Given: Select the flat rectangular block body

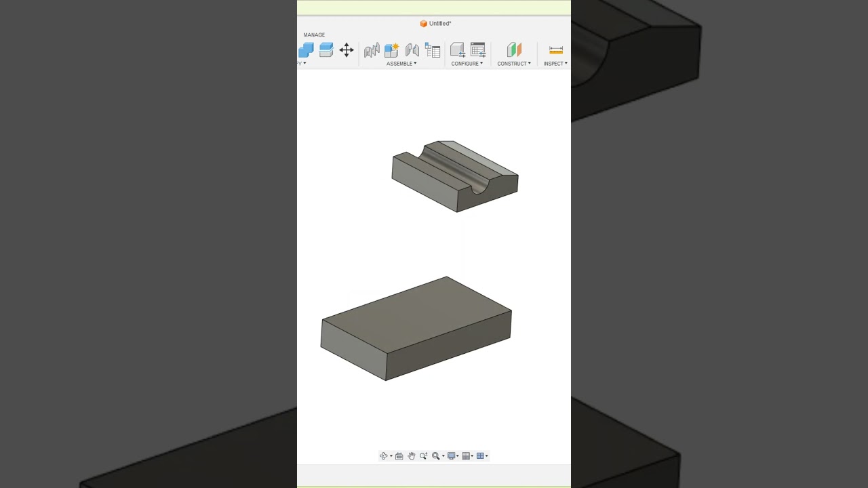Looking at the screenshot, I should (x=416, y=329).
